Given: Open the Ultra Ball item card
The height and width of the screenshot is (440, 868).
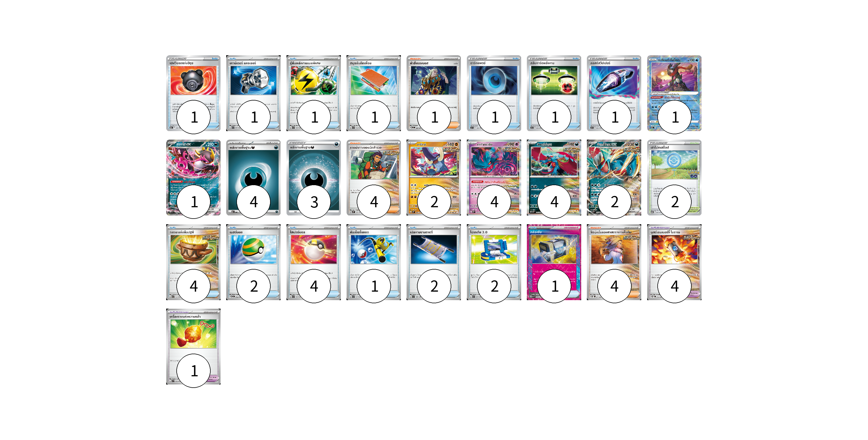Looking at the screenshot, I should (313, 262).
